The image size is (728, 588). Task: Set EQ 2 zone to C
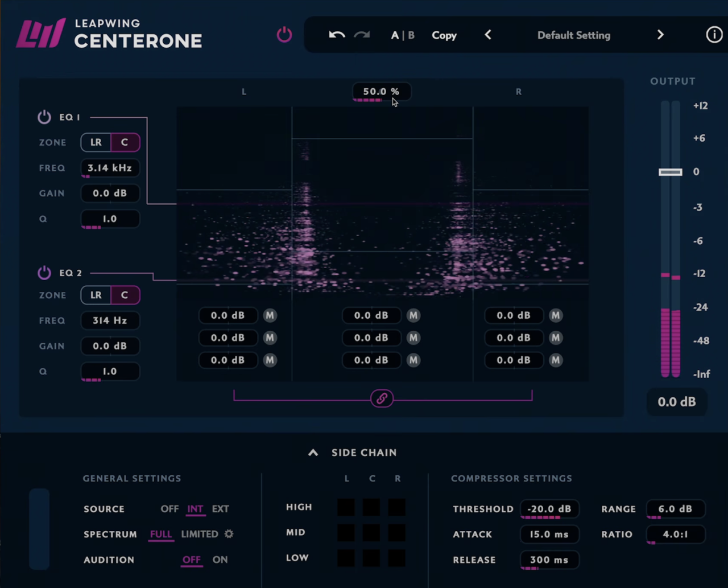[x=125, y=295]
